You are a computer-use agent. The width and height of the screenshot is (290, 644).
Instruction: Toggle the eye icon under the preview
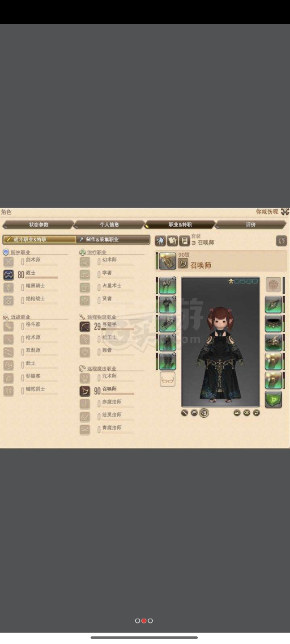[247, 413]
